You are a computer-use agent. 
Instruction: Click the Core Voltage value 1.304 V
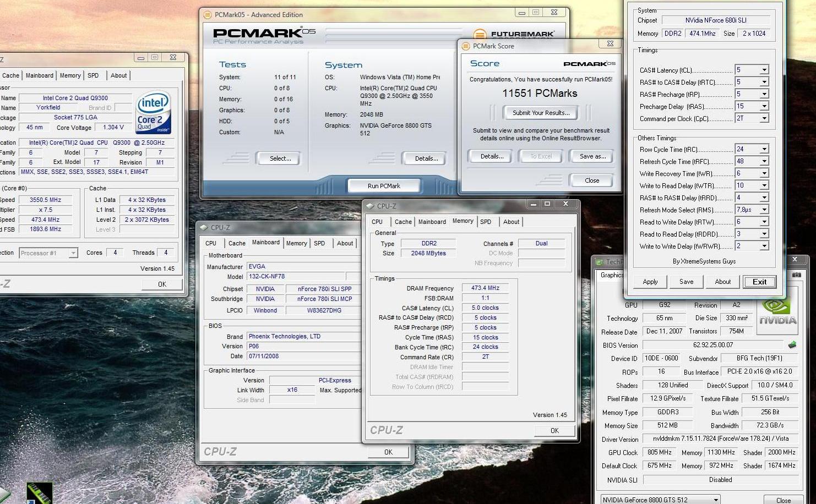tap(113, 127)
